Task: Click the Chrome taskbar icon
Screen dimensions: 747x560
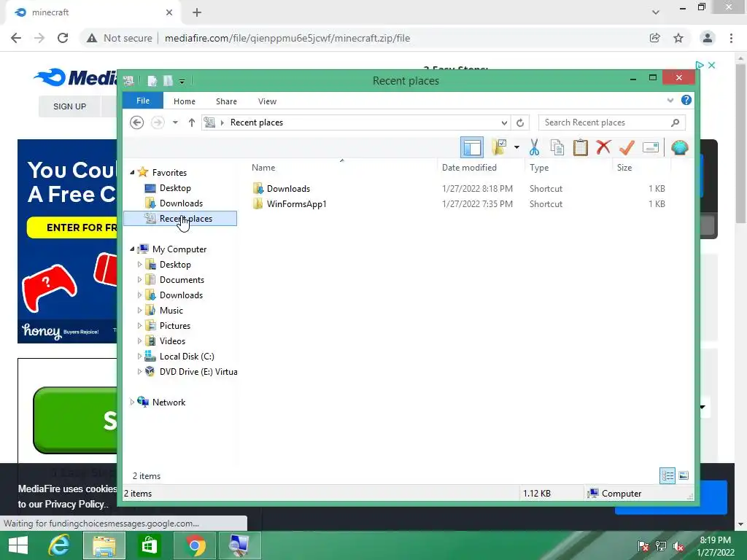Action: 195,545
